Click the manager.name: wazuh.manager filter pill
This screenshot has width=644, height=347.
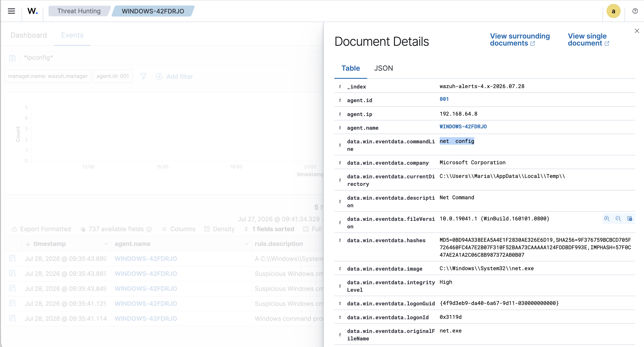(48, 76)
